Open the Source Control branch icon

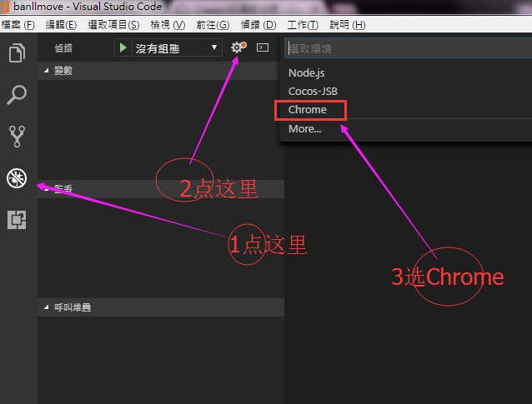[x=17, y=137]
